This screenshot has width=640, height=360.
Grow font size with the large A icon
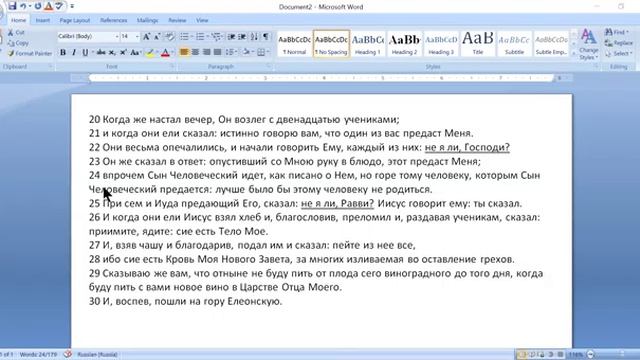(x=146, y=37)
